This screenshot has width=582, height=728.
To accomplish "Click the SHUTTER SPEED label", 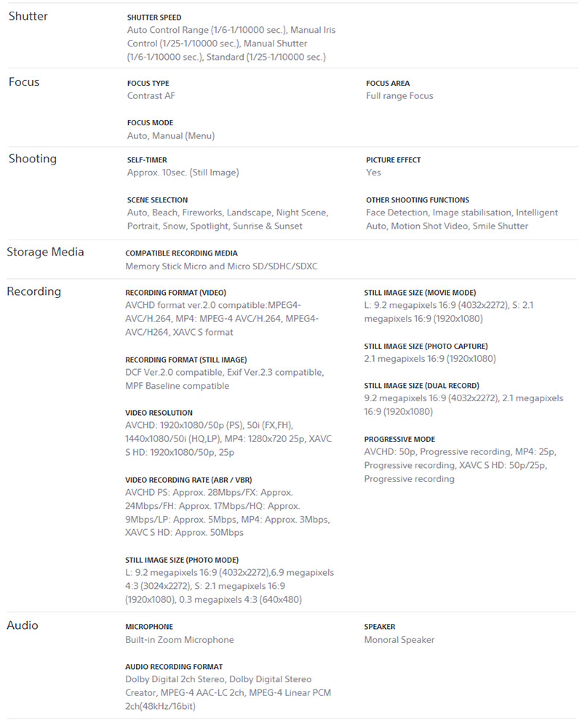I will (154, 17).
